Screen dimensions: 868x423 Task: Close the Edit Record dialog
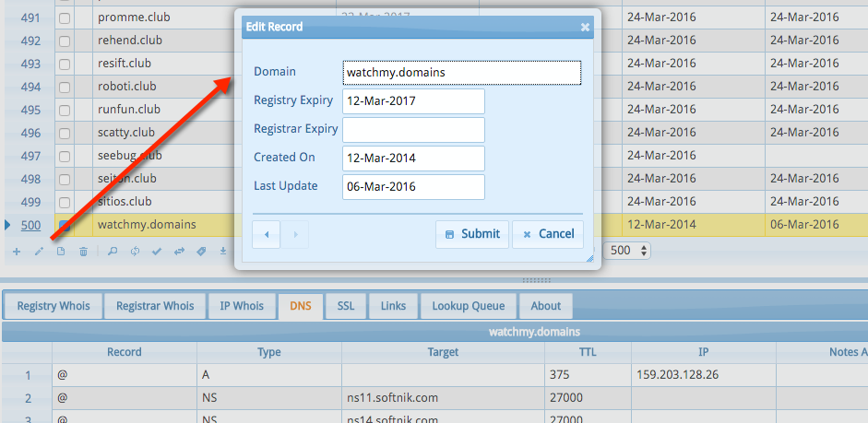(585, 27)
